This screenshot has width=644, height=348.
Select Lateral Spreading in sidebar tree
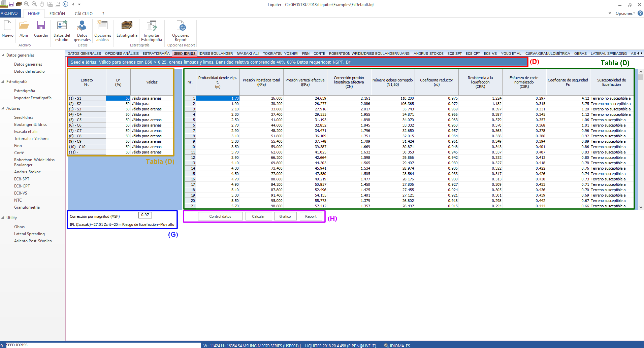(29, 234)
